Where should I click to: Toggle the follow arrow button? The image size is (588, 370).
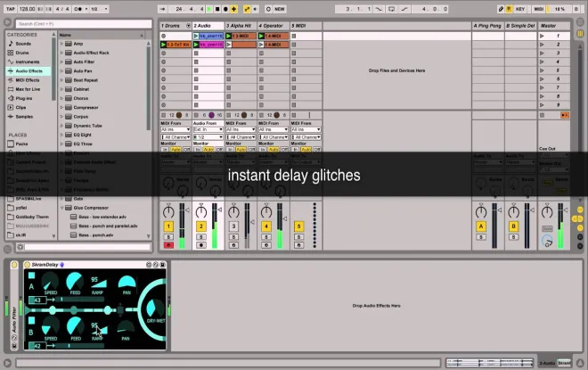tap(162, 9)
